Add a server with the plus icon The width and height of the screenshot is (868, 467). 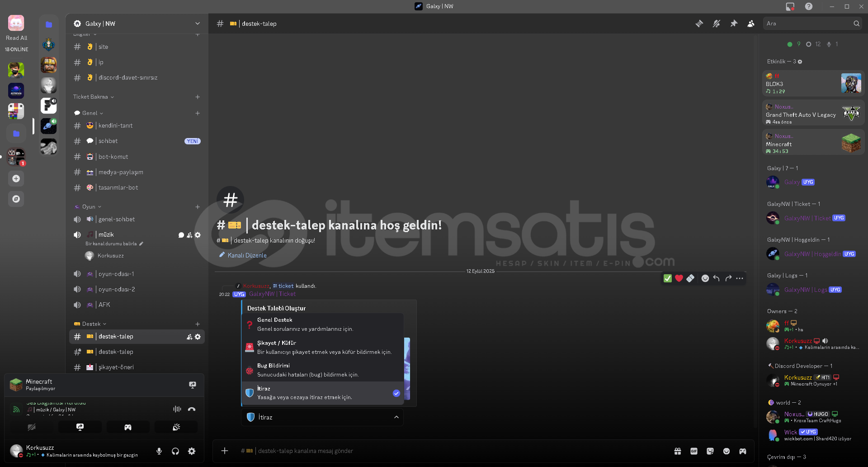point(16,179)
